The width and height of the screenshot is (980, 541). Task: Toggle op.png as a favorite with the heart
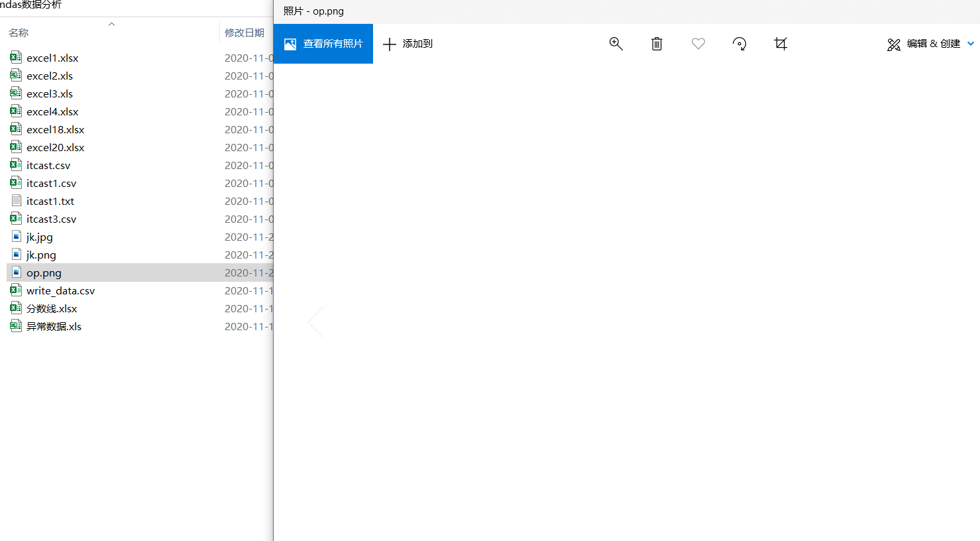[698, 43]
